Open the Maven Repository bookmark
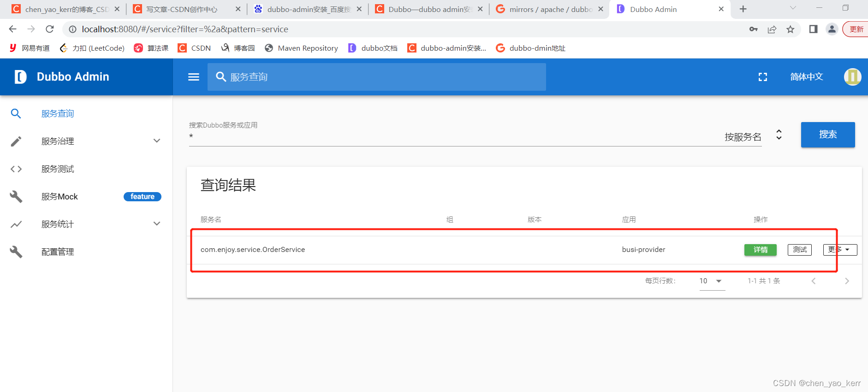The image size is (868, 392). tap(301, 48)
